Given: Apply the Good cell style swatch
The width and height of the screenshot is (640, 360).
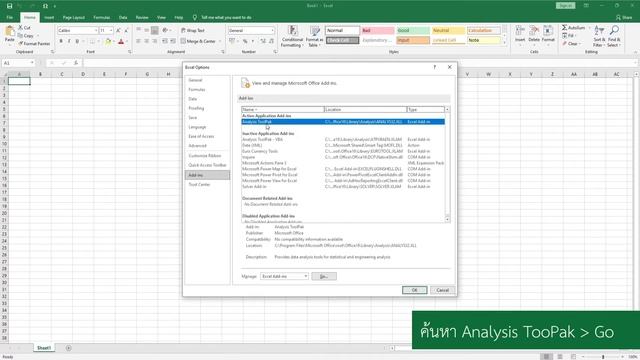Looking at the screenshot, I should (x=413, y=31).
